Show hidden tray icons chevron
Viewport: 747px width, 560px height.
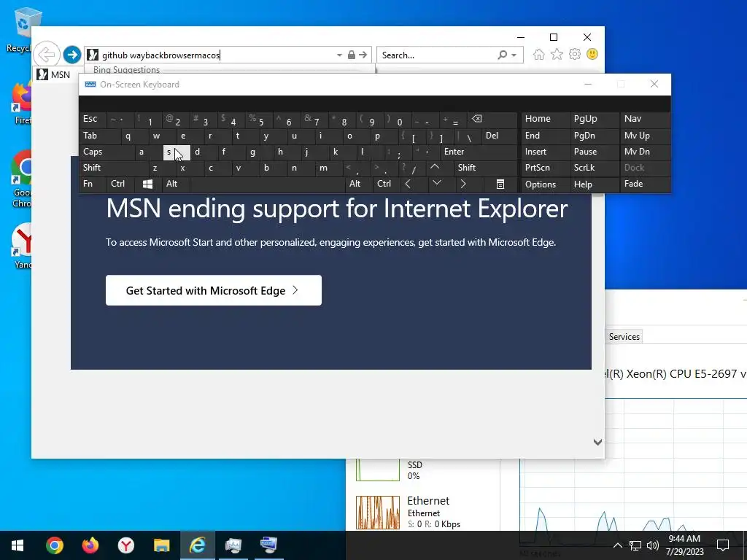617,545
